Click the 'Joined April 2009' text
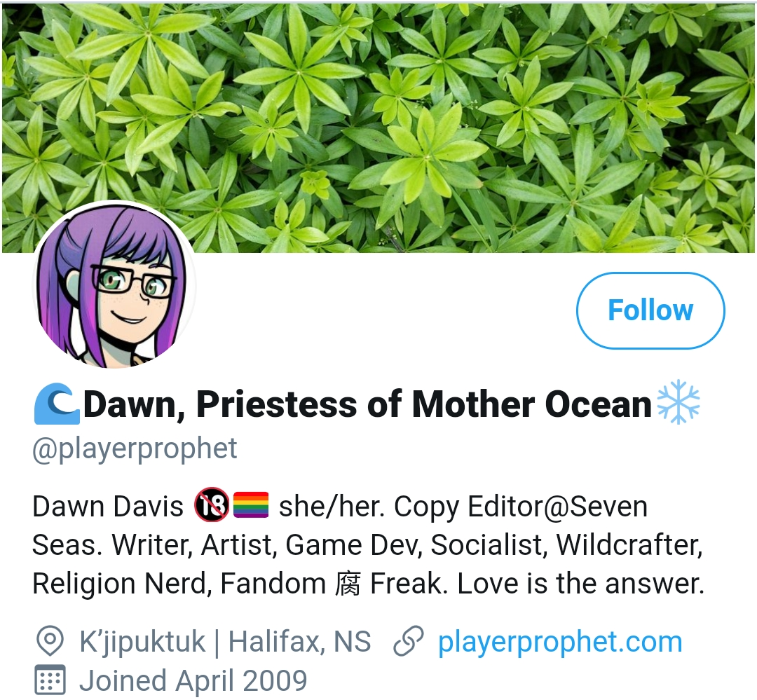The width and height of the screenshot is (757, 700). click(x=193, y=680)
